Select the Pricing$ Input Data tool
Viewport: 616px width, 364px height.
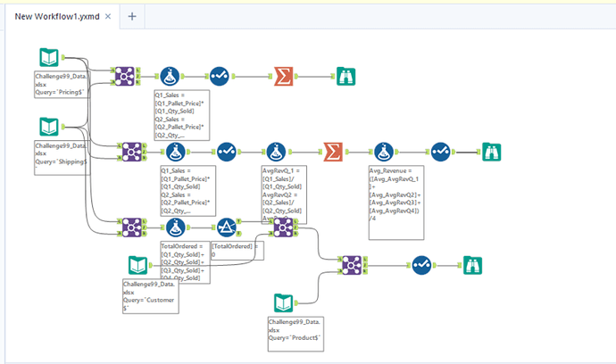tap(48, 58)
